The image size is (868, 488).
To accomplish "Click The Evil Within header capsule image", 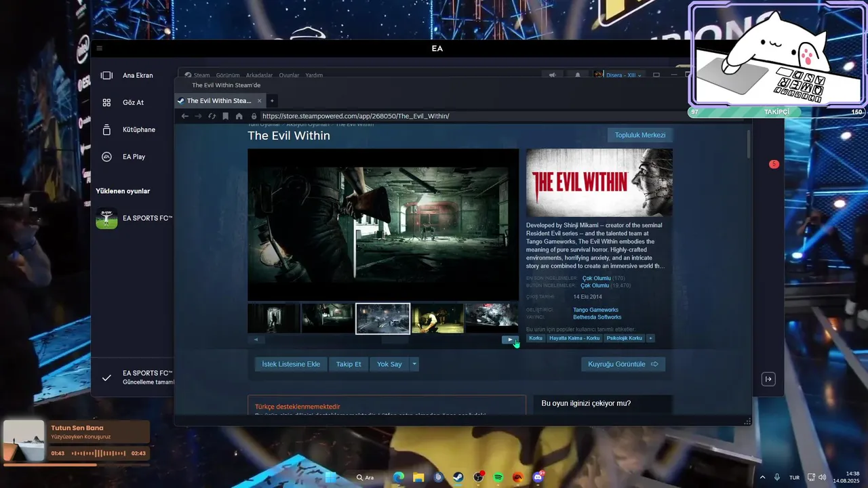I will click(x=599, y=183).
